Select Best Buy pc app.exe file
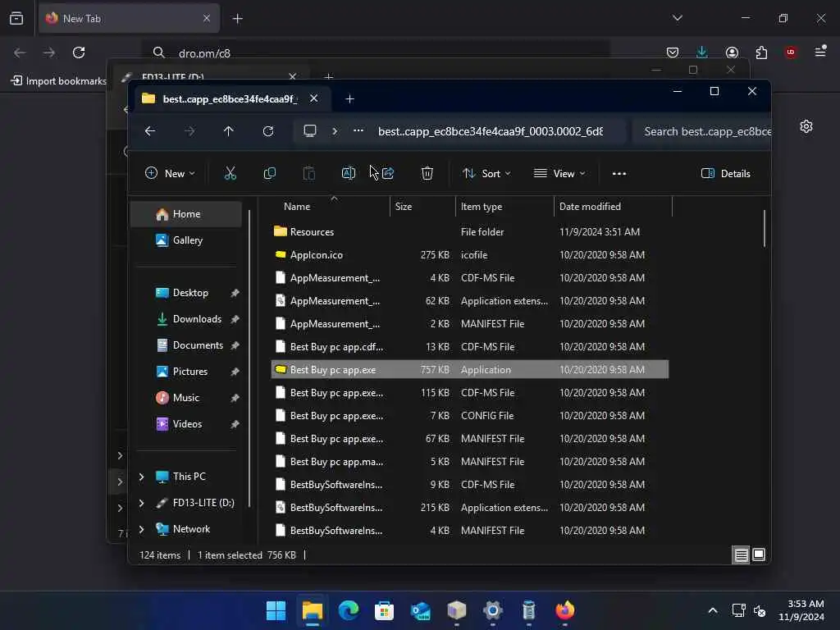 (470, 369)
